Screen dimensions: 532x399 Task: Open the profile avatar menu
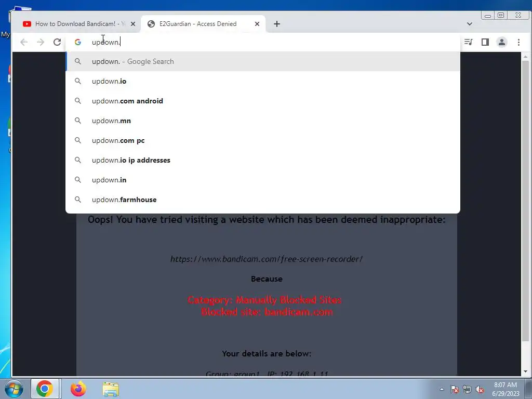pyautogui.click(x=502, y=42)
